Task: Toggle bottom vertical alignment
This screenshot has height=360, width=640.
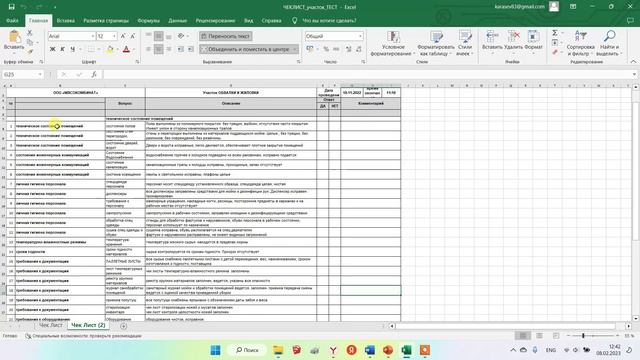Action: point(169,36)
